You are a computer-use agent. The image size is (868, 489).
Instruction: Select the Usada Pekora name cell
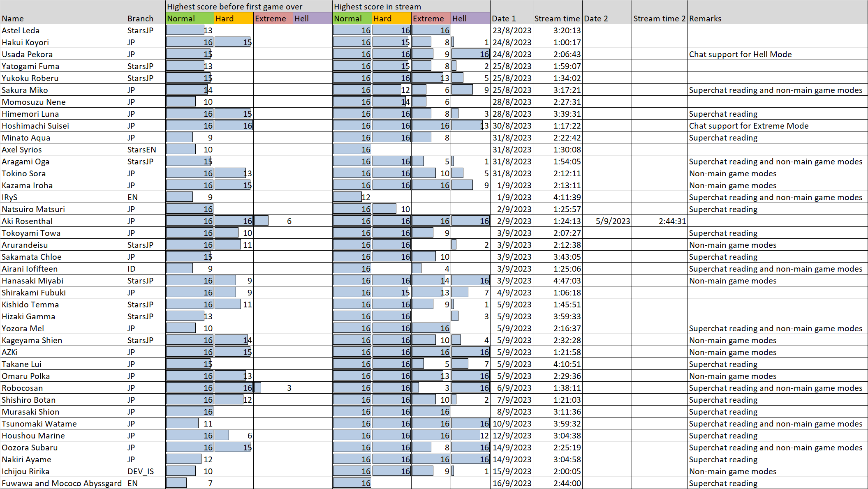coord(63,54)
